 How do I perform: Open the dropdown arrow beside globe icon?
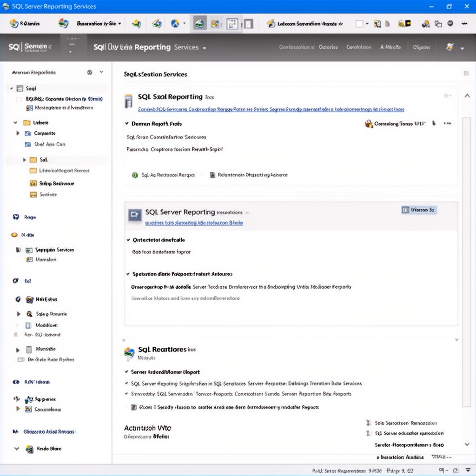click(x=184, y=23)
